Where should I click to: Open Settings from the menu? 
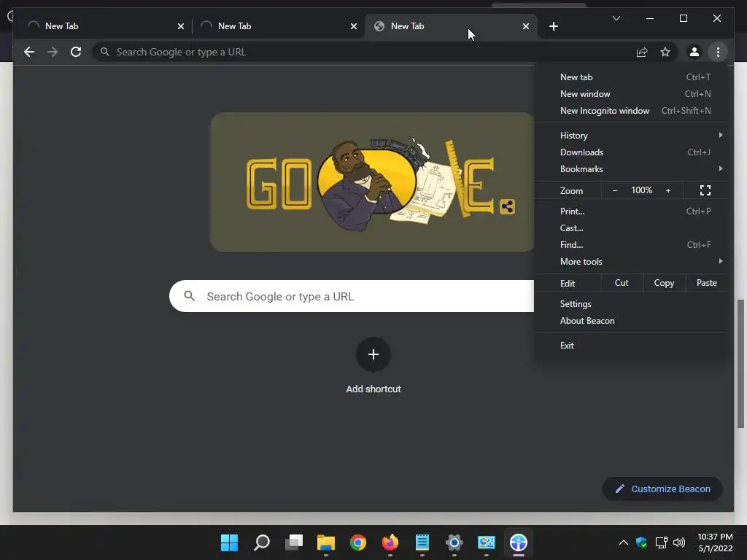[631, 304]
